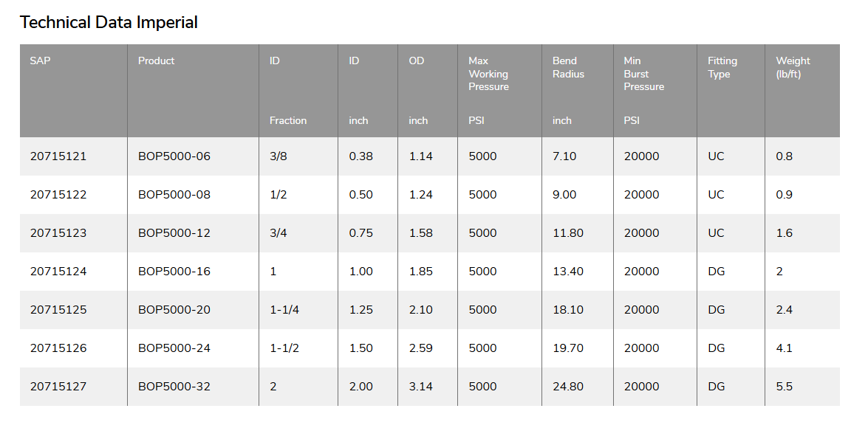
Task: Click bend radius 13.40
Action: click(x=568, y=272)
